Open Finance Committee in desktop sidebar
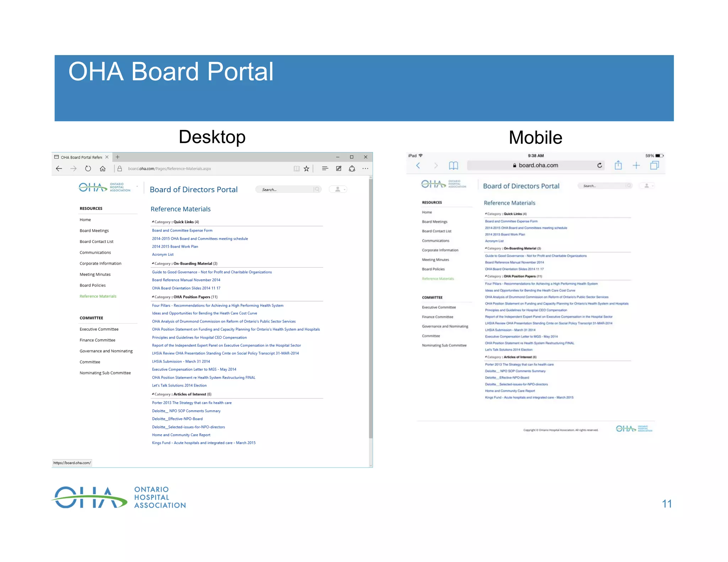This screenshot has height=562, width=728. tap(97, 340)
